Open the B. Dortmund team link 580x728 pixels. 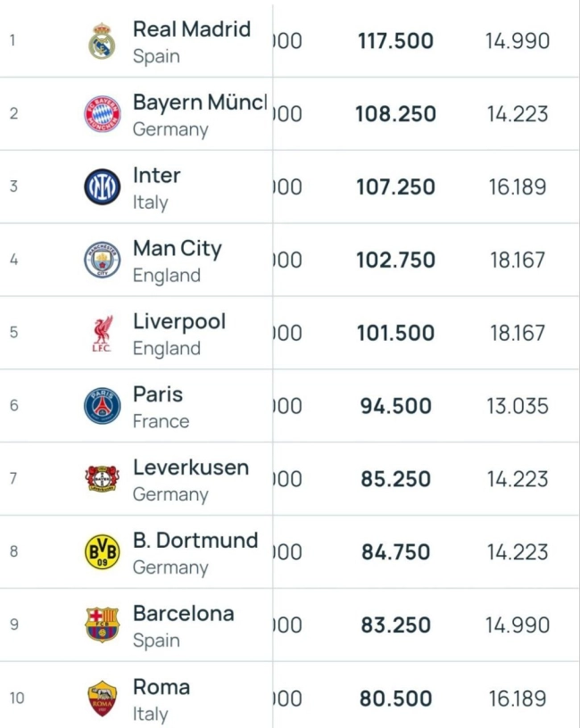click(x=195, y=540)
